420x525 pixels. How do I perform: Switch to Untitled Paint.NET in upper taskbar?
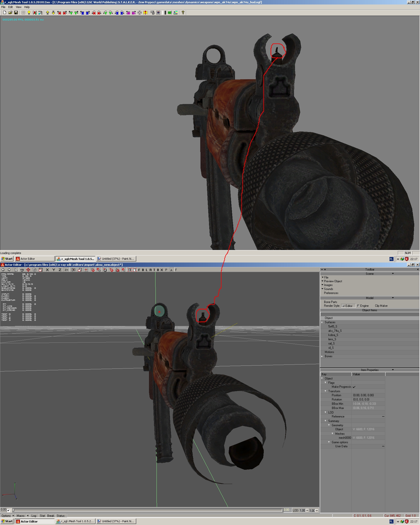tap(116, 259)
